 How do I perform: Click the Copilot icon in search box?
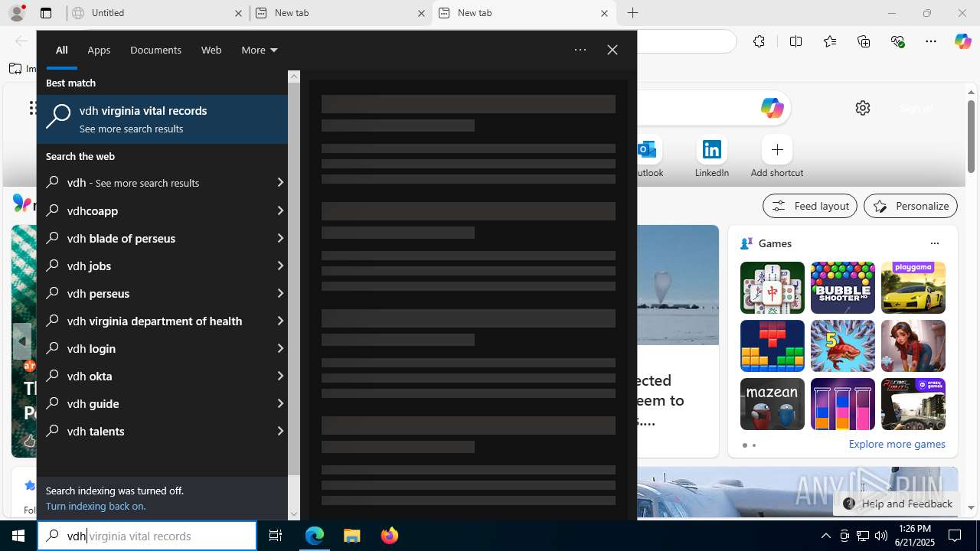coord(772,108)
